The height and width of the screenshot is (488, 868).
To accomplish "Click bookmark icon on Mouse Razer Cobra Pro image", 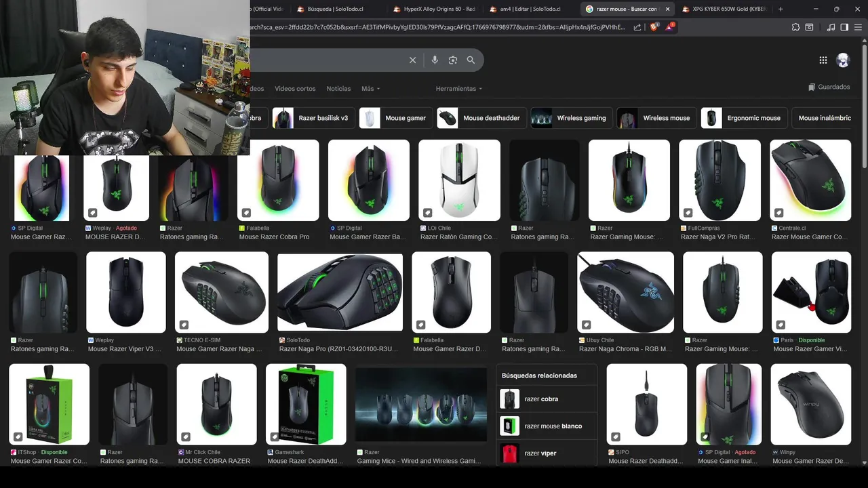I will coord(246,212).
